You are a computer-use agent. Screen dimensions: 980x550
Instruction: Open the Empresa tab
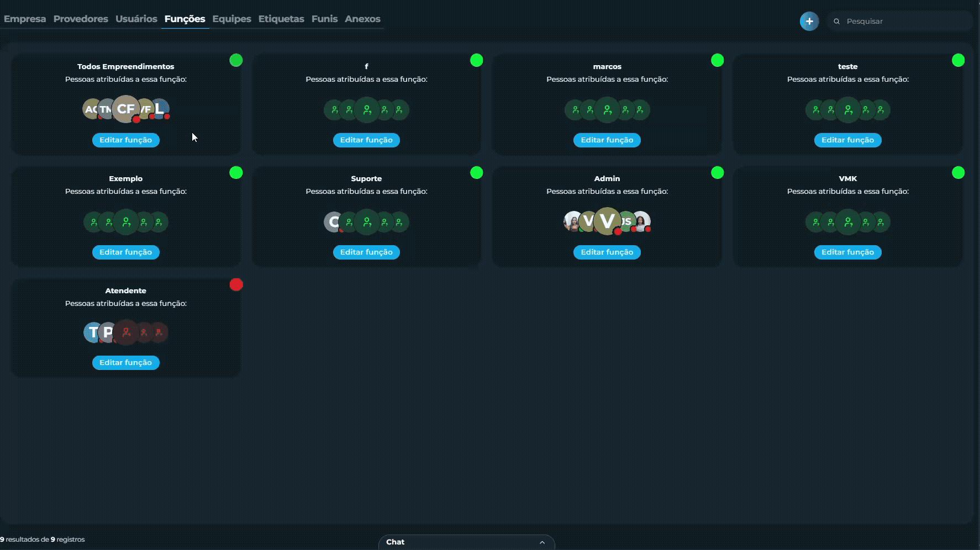pos(25,19)
